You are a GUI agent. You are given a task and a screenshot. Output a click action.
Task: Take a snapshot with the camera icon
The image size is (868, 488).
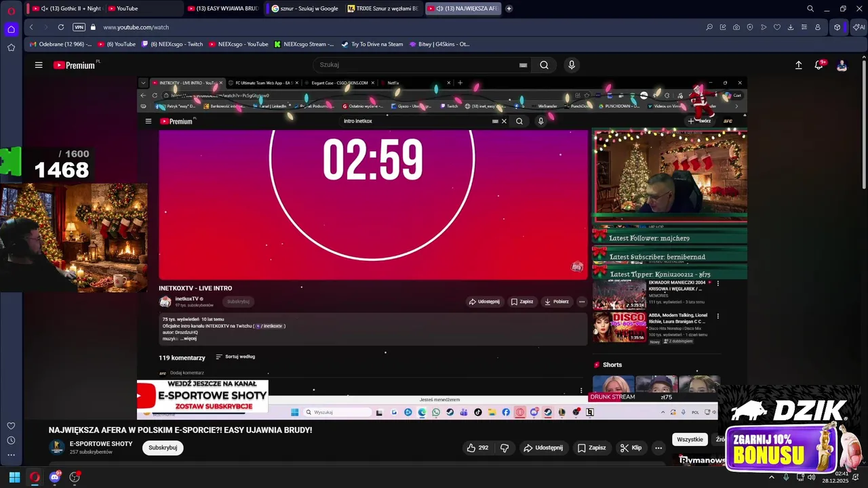pyautogui.click(x=736, y=27)
